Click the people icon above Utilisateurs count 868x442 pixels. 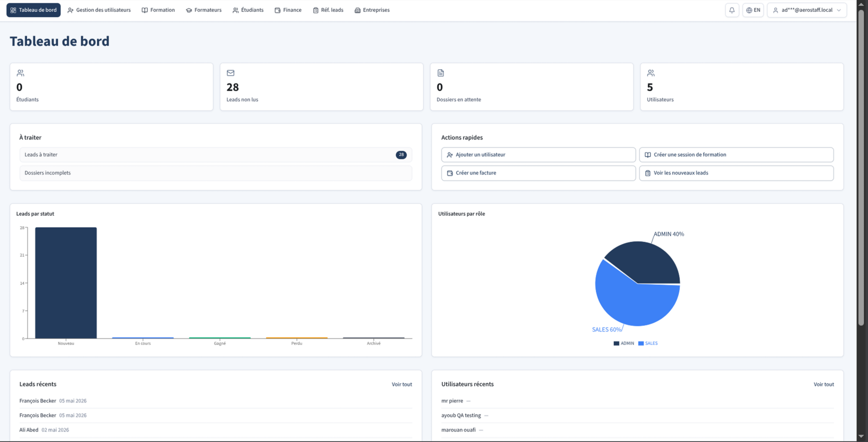[x=651, y=73]
